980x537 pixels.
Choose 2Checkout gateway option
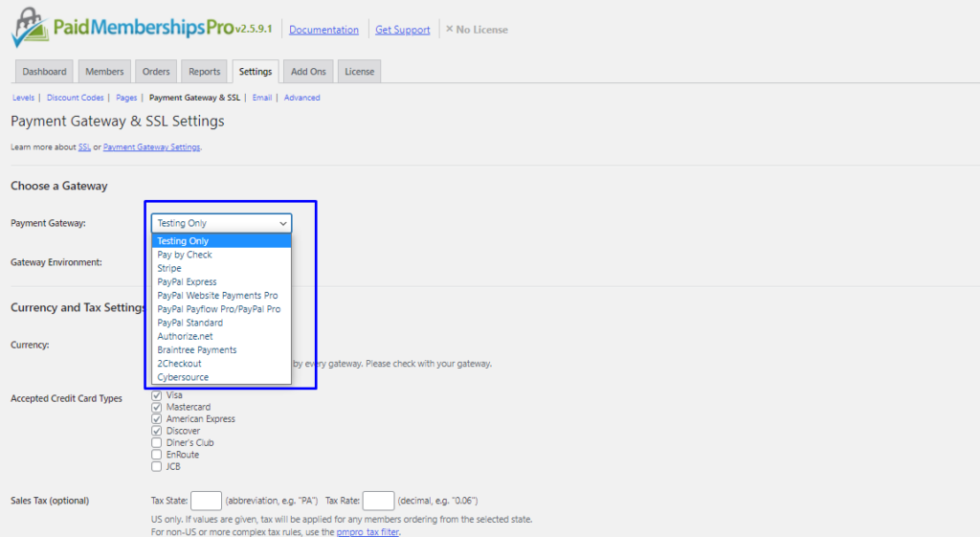[x=221, y=364]
